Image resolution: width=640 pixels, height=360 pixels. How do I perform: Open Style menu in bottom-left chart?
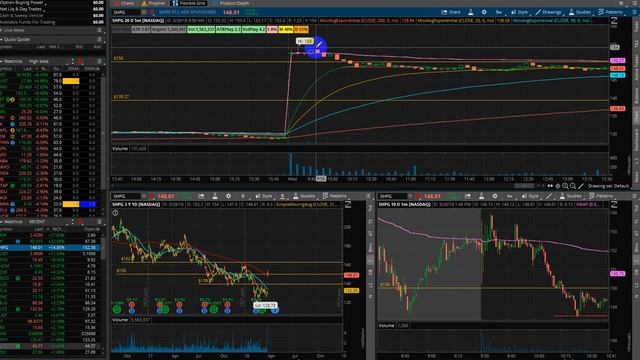click(264, 196)
